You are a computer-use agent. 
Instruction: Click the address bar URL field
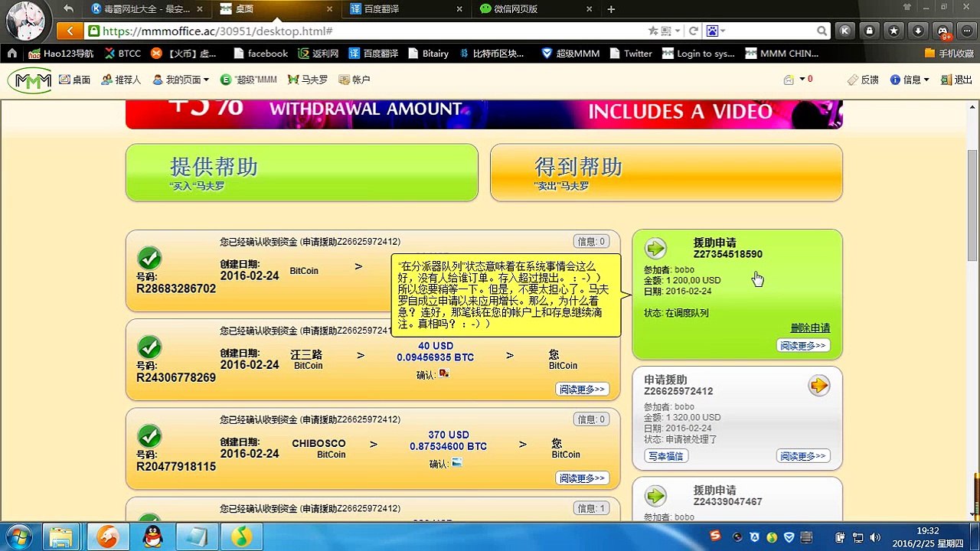click(x=364, y=31)
